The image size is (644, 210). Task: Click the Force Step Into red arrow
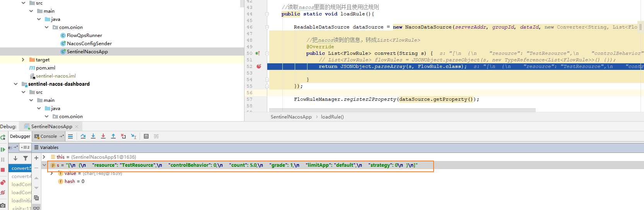coord(103,136)
